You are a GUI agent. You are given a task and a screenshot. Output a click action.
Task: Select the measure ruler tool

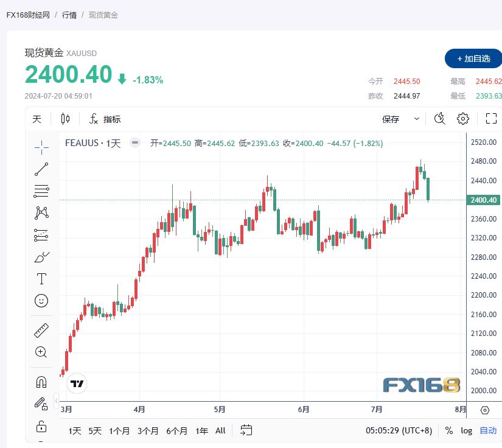(41, 331)
